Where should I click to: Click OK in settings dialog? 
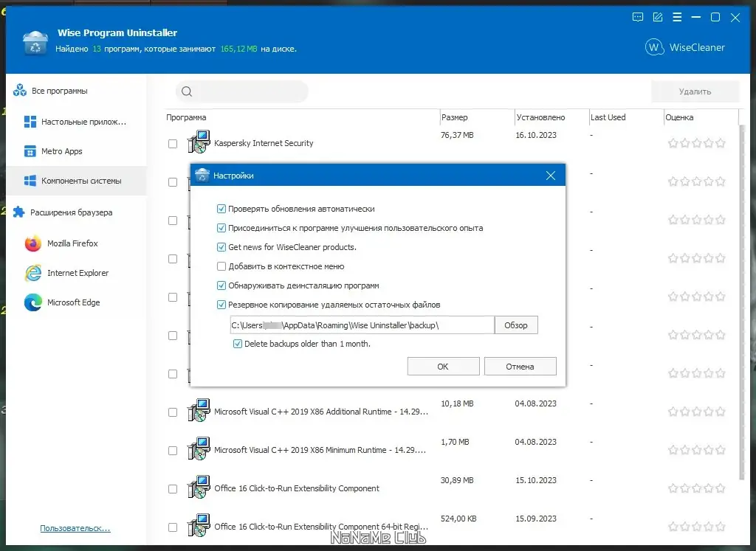click(x=443, y=367)
